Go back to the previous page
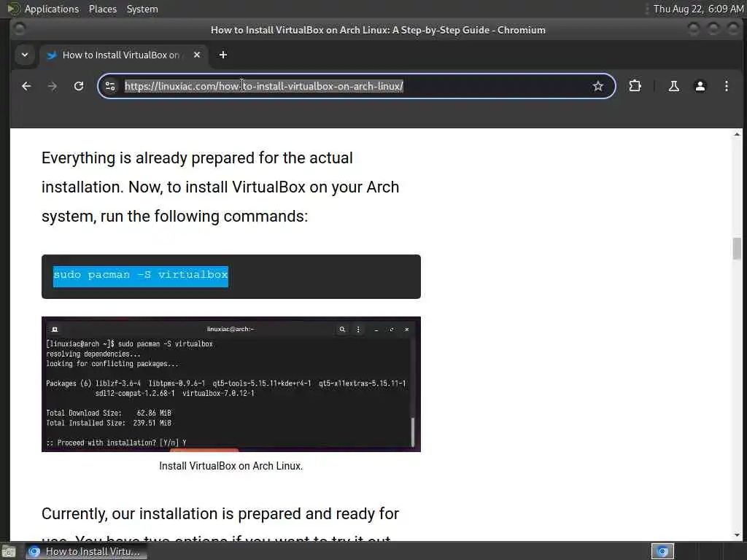The height and width of the screenshot is (560, 747). [x=27, y=86]
